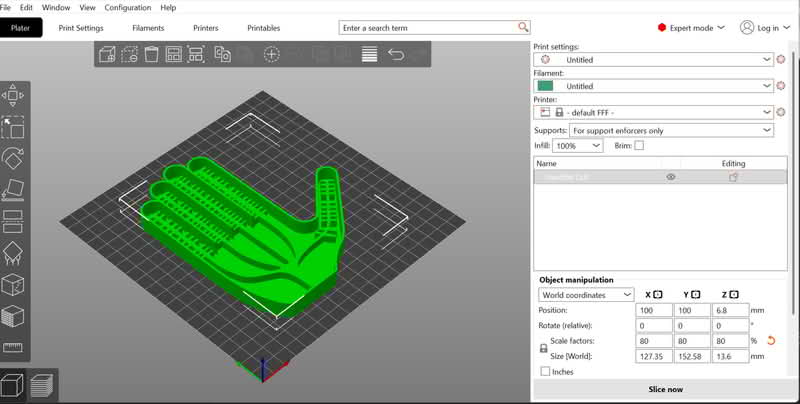800x404 pixels.
Task: Open the Expert mode dropdown
Action: tap(691, 28)
